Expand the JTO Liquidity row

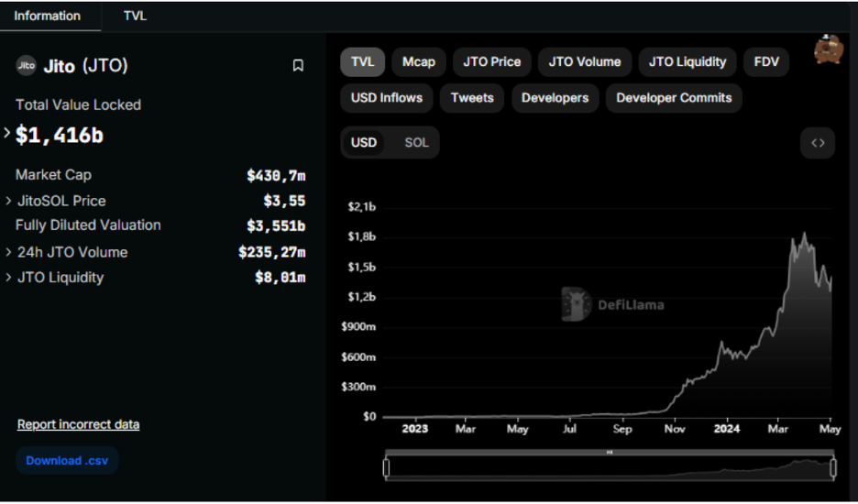coord(8,278)
